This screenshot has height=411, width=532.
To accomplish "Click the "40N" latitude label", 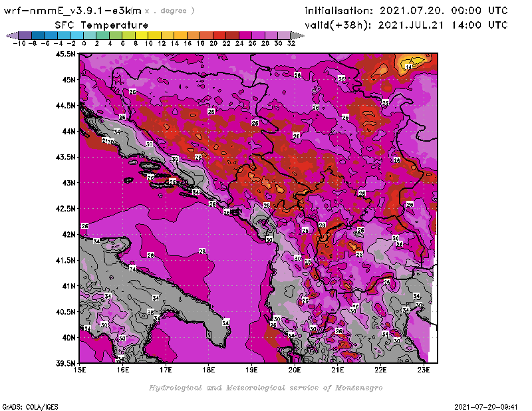I will pos(69,337).
